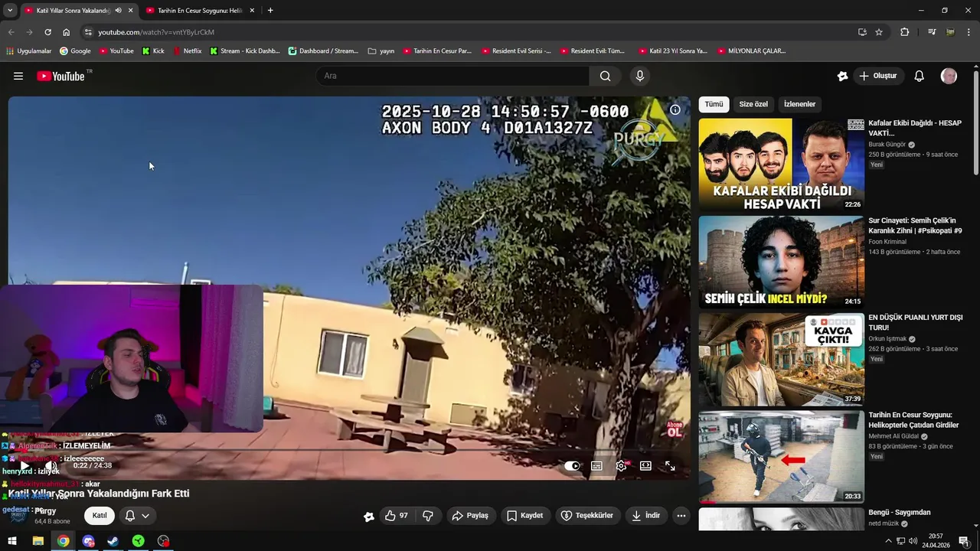Click the browser address bar URL
Screen dimensions: 980x551
[156, 32]
